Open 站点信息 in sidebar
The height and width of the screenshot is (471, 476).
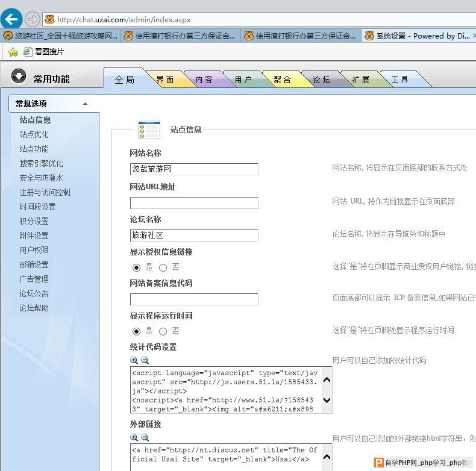pos(35,120)
